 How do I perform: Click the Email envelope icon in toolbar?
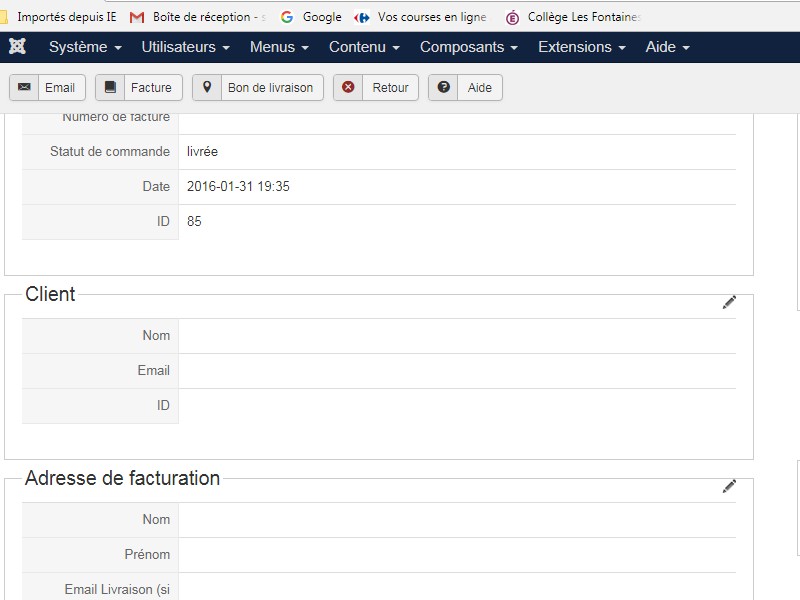point(24,87)
